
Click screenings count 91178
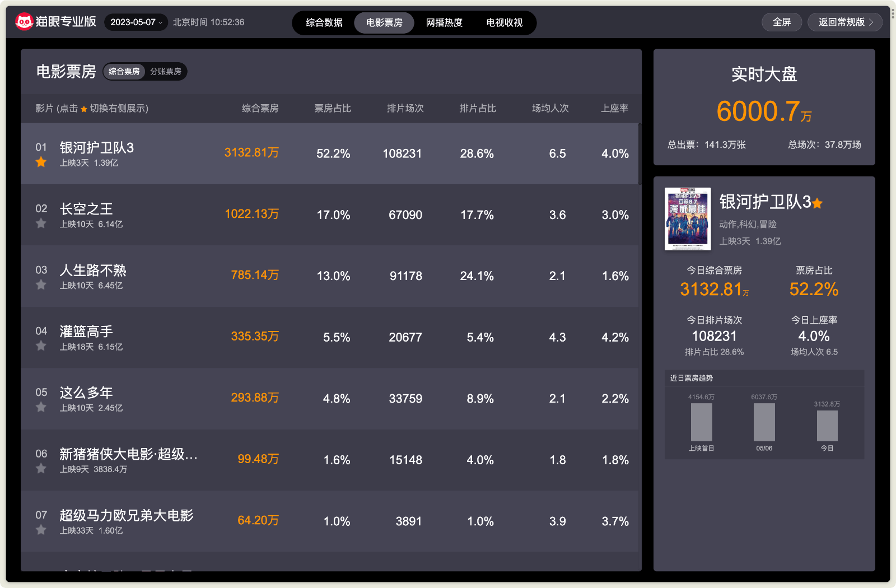coord(406,276)
